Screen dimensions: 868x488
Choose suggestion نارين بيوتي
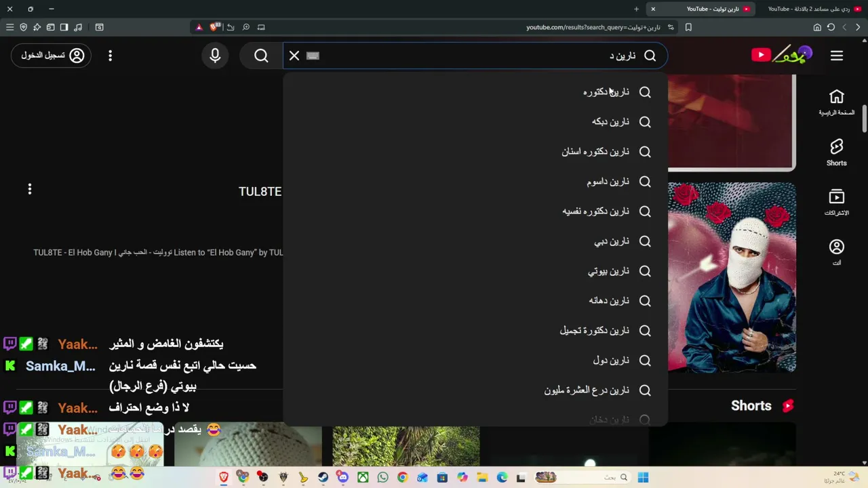pos(475,271)
